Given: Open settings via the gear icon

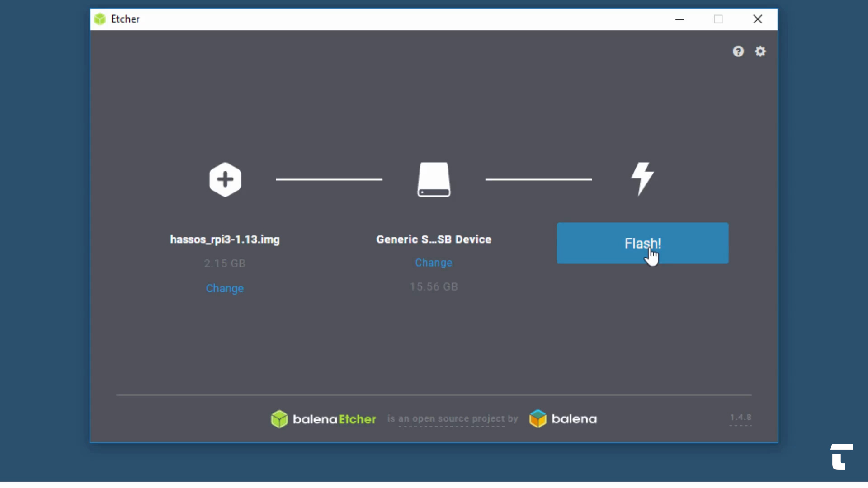Looking at the screenshot, I should [x=760, y=52].
